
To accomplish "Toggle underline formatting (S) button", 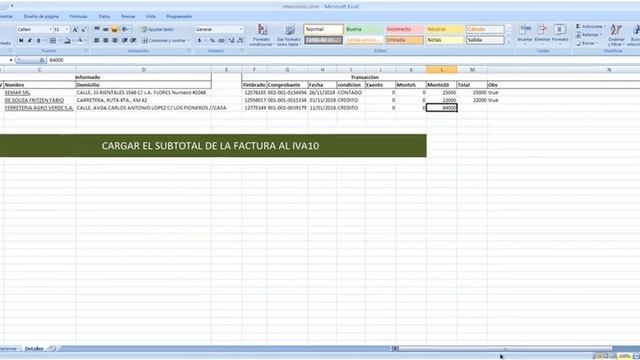I will pyautogui.click(x=38, y=40).
